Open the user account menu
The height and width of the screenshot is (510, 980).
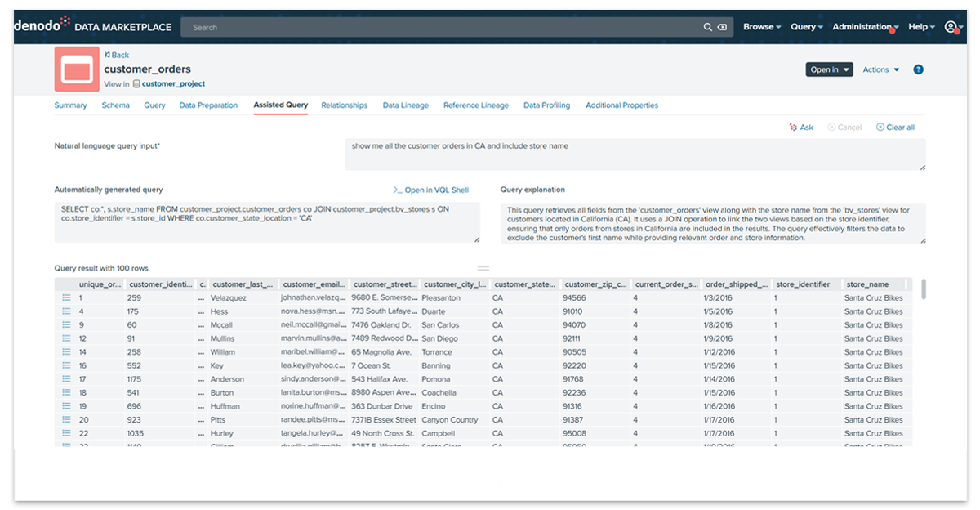[951, 27]
